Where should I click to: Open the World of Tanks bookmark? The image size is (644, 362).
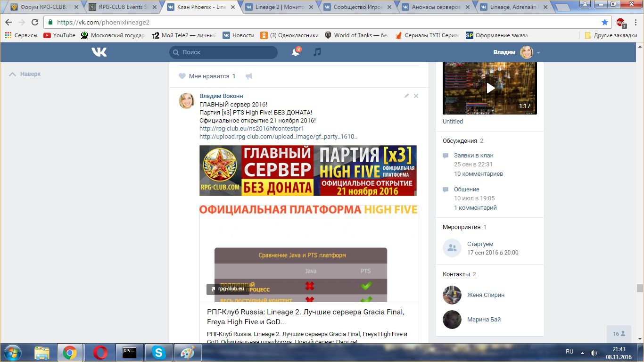(x=357, y=35)
